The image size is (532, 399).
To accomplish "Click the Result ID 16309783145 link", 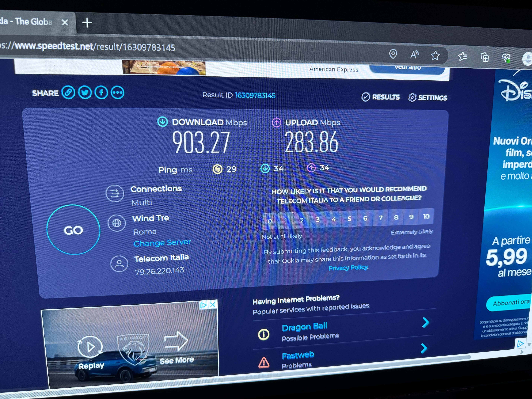I will 255,95.
